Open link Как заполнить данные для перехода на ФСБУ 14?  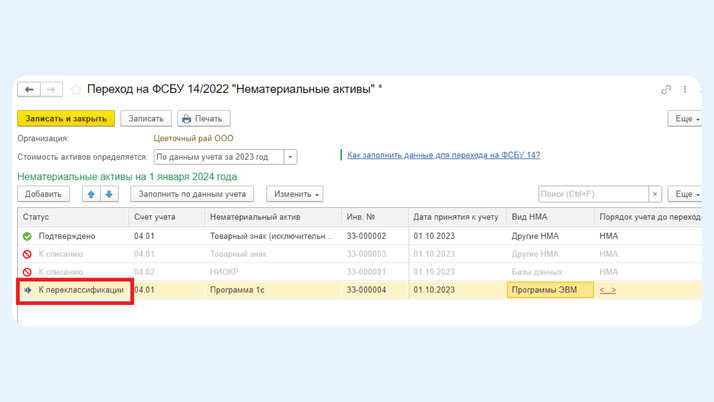444,155
